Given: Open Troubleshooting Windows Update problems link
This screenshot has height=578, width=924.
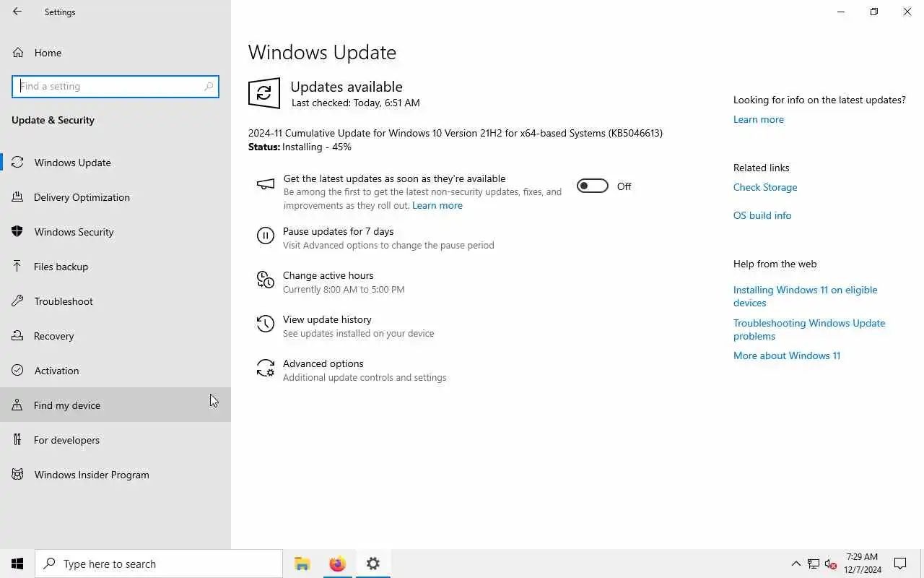Looking at the screenshot, I should click(x=809, y=329).
